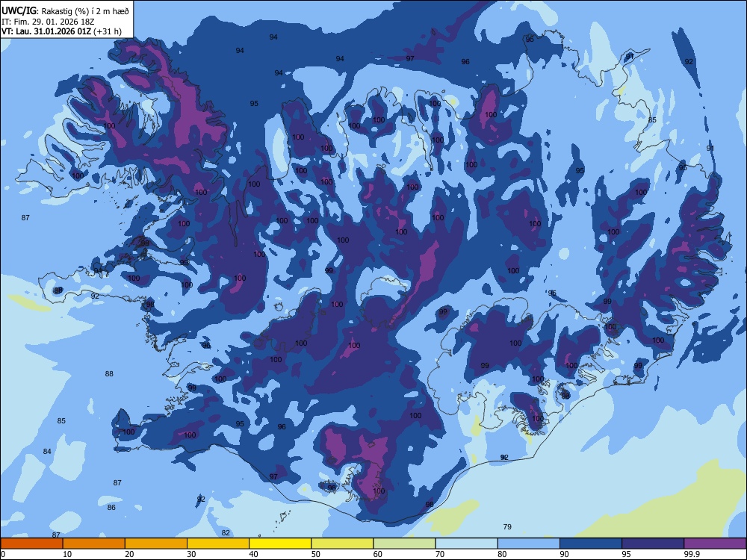Viewport: 747px width, 560px height.
Task: Click the dark indigo 95–99.9 legend swatch
Action: [653, 544]
